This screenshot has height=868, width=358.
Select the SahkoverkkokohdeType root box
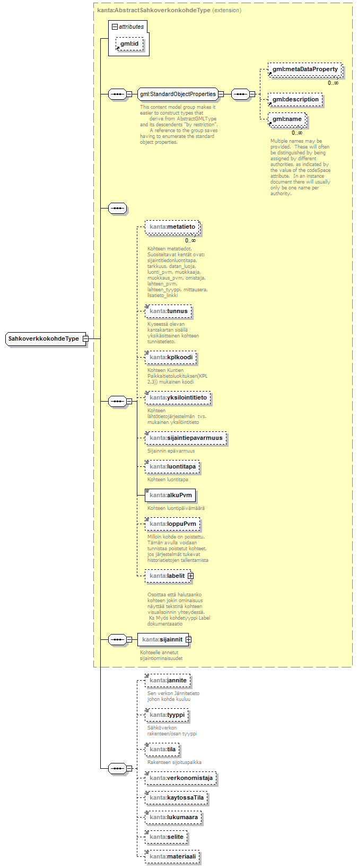[46, 338]
